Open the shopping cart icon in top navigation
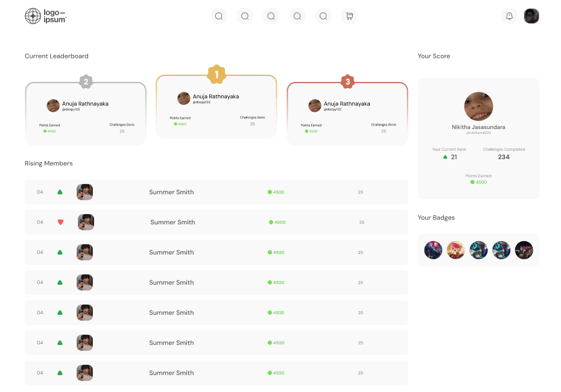 (349, 16)
